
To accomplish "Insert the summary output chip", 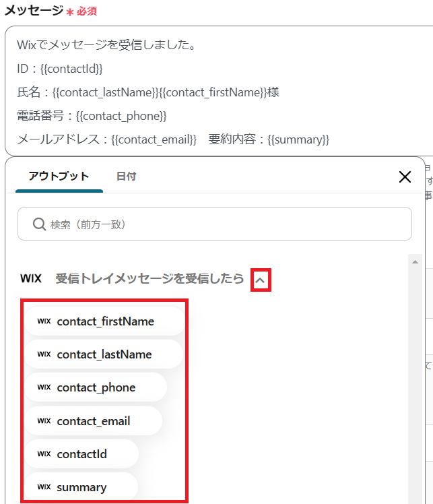I will 81,487.
